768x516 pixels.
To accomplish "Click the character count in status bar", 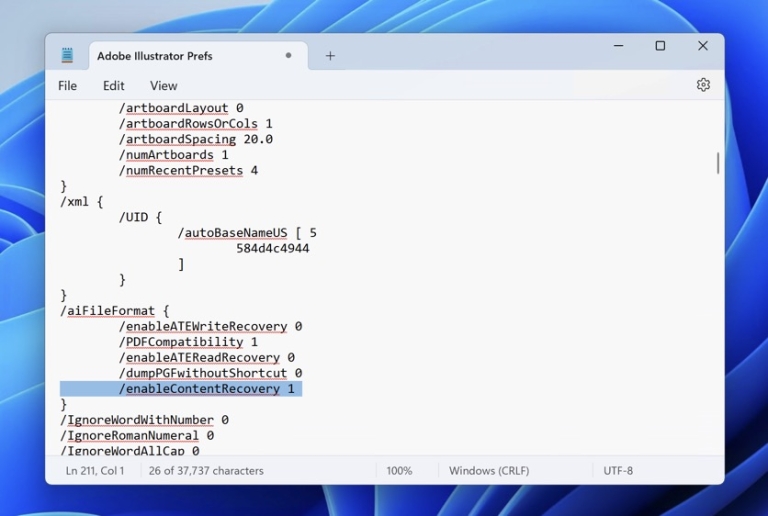I will (x=207, y=470).
